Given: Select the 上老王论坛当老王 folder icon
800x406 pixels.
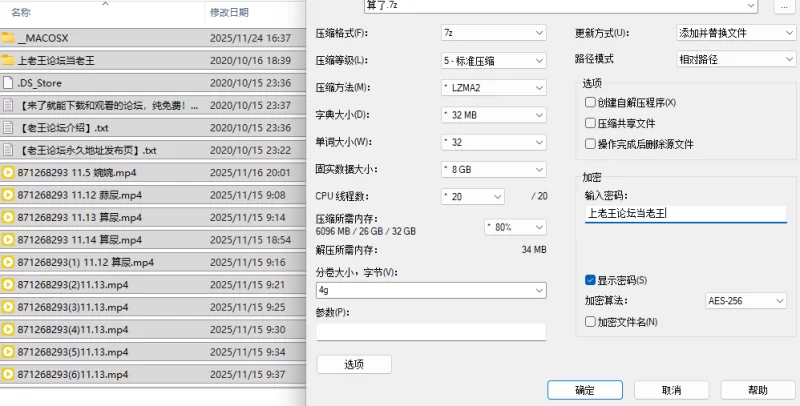Looking at the screenshot, I should [x=8, y=60].
